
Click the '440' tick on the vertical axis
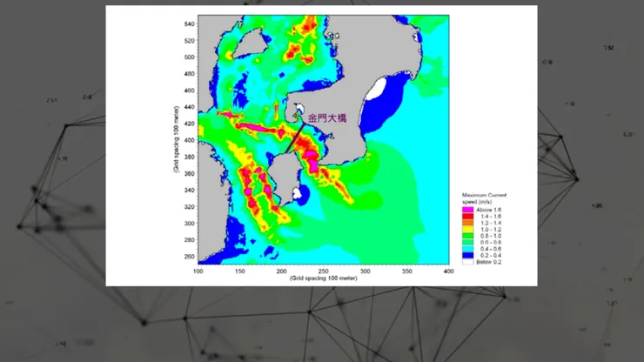pyautogui.click(x=190, y=107)
